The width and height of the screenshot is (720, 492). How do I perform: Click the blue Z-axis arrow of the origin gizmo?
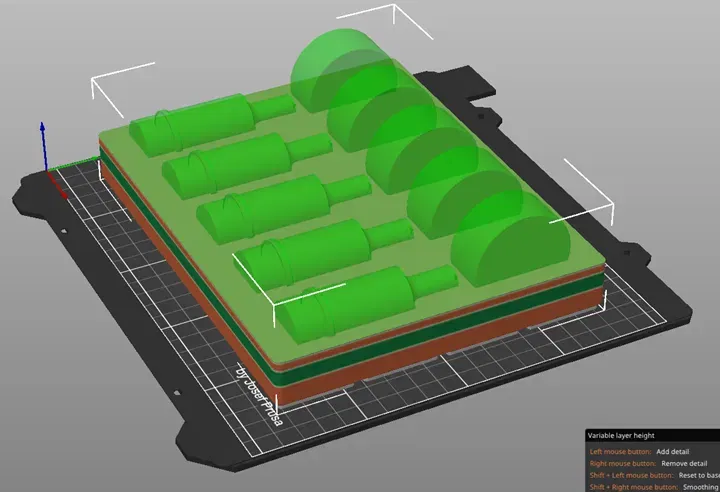click(43, 145)
